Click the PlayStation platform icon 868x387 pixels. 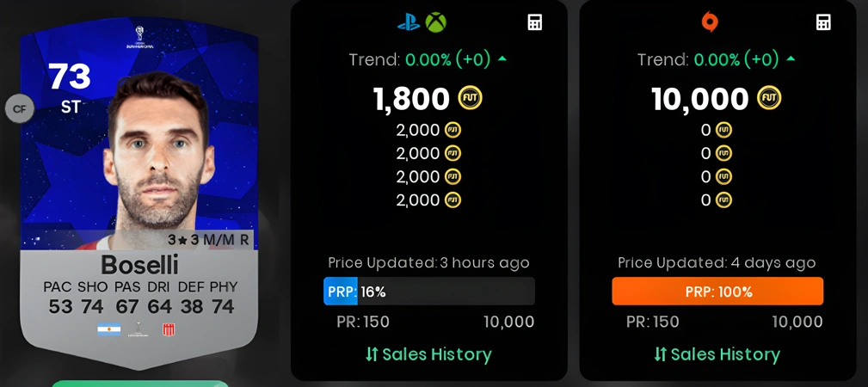coord(409,22)
